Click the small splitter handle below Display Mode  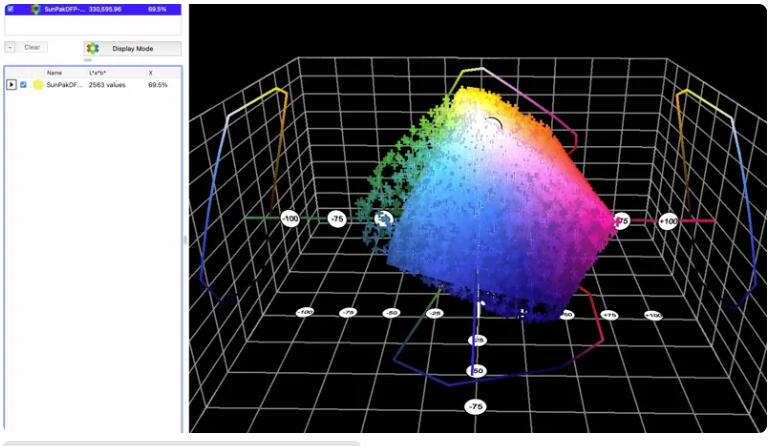coord(88,60)
